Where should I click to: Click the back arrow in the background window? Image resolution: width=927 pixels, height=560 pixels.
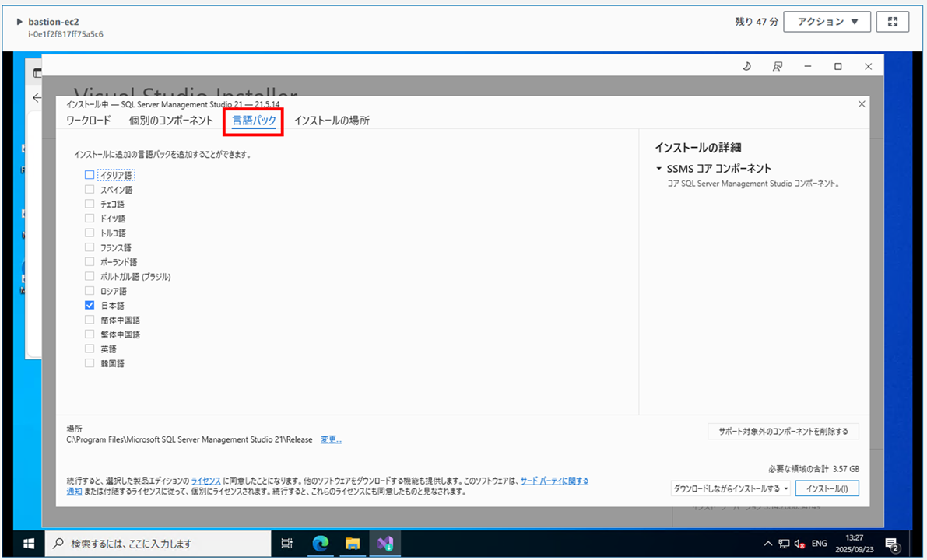tap(37, 98)
